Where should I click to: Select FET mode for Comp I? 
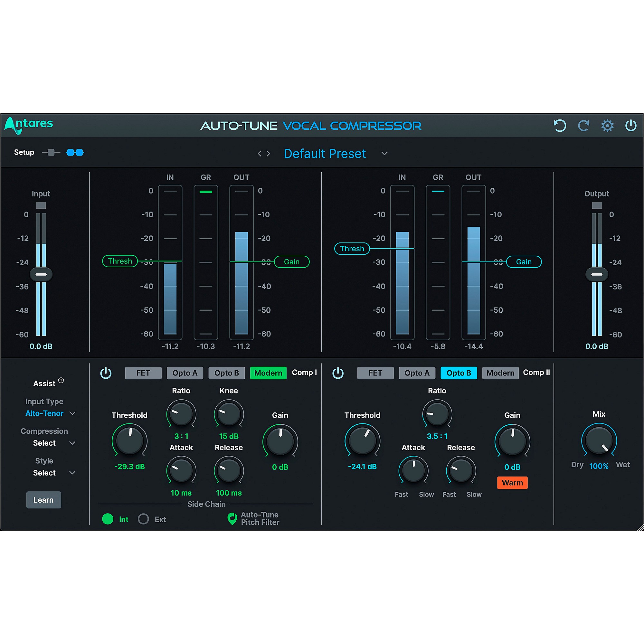point(143,373)
